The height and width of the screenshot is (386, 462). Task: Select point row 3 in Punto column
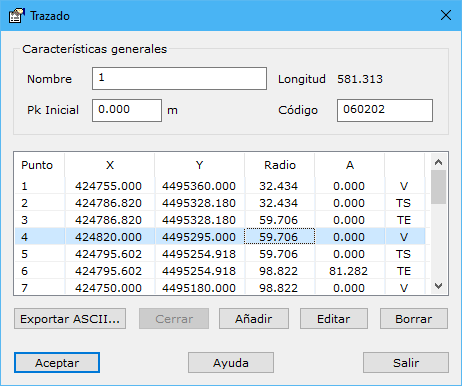(24, 220)
